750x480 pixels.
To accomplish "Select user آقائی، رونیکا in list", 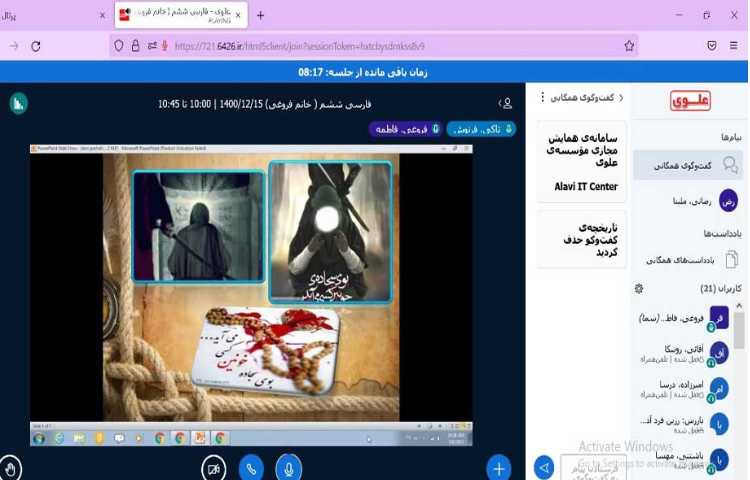I will [683, 354].
